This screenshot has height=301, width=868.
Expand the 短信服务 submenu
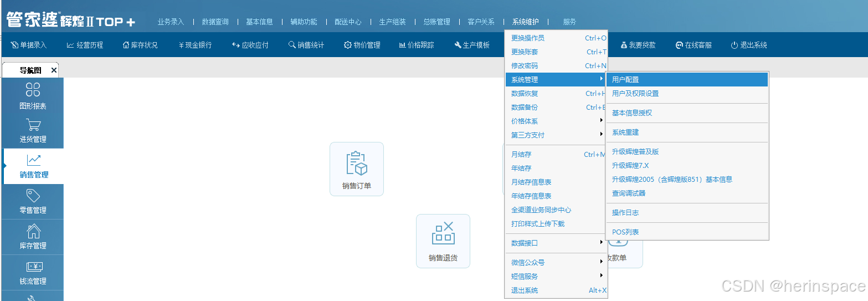coord(556,276)
